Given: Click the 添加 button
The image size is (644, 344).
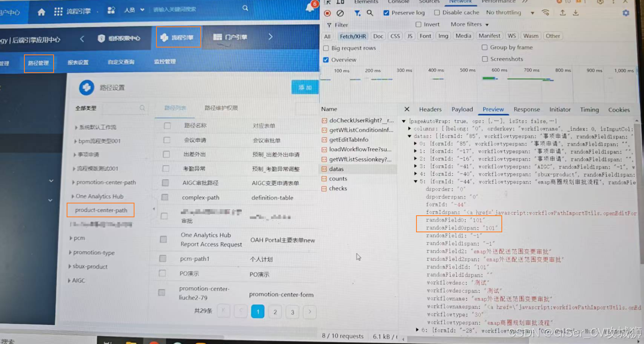Looking at the screenshot, I should pyautogui.click(x=305, y=87).
